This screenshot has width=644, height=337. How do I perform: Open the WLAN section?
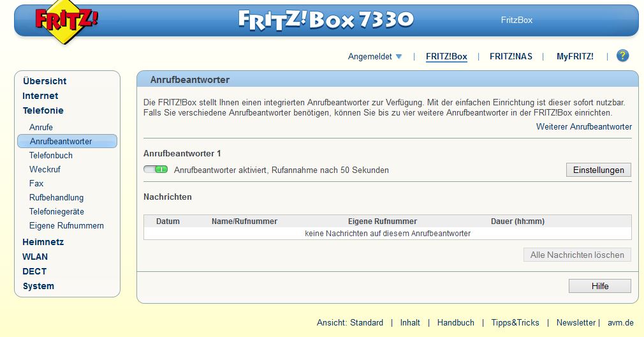pyautogui.click(x=35, y=257)
